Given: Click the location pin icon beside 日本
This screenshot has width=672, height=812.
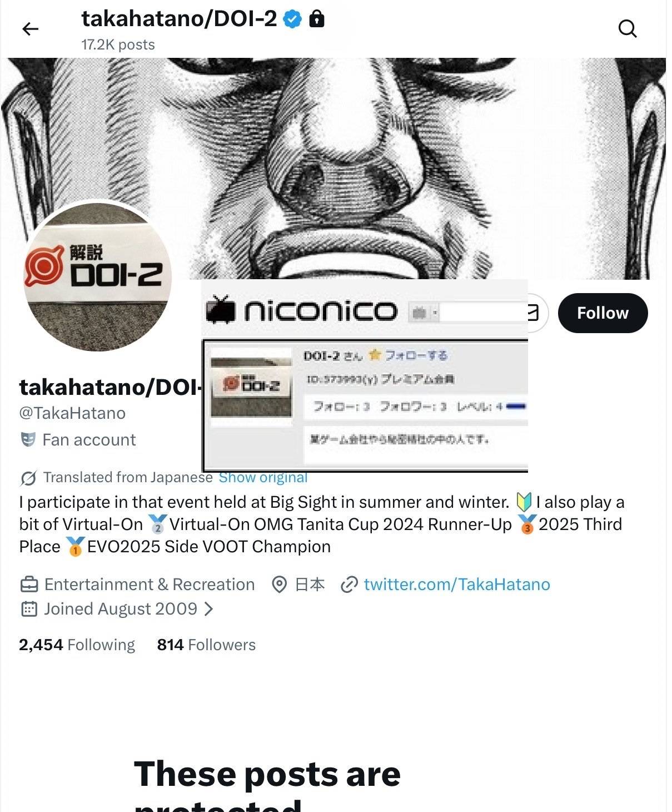Looking at the screenshot, I should [279, 585].
